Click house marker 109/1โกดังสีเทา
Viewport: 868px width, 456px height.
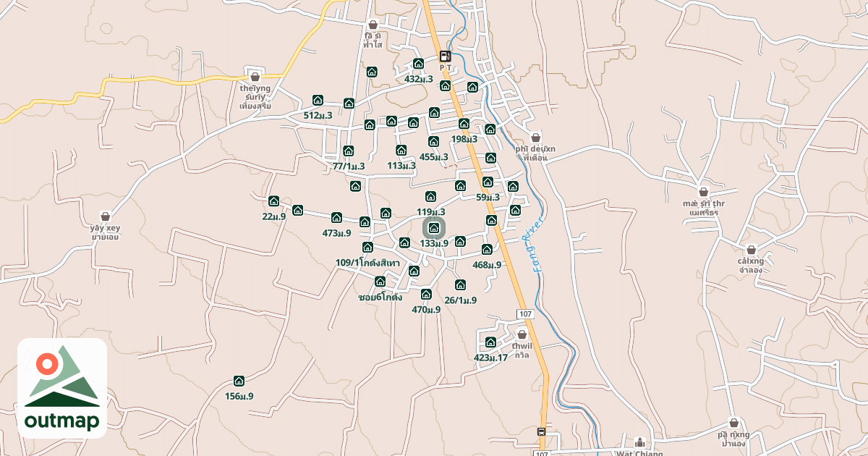(367, 248)
